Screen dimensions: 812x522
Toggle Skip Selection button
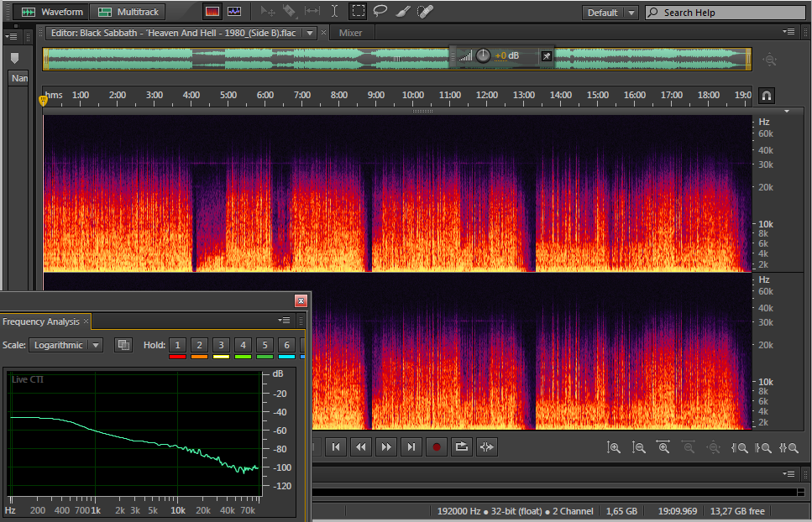487,447
